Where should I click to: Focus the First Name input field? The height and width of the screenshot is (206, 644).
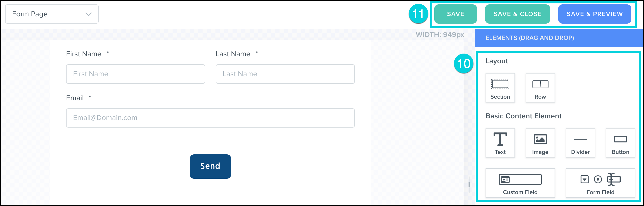[135, 74]
